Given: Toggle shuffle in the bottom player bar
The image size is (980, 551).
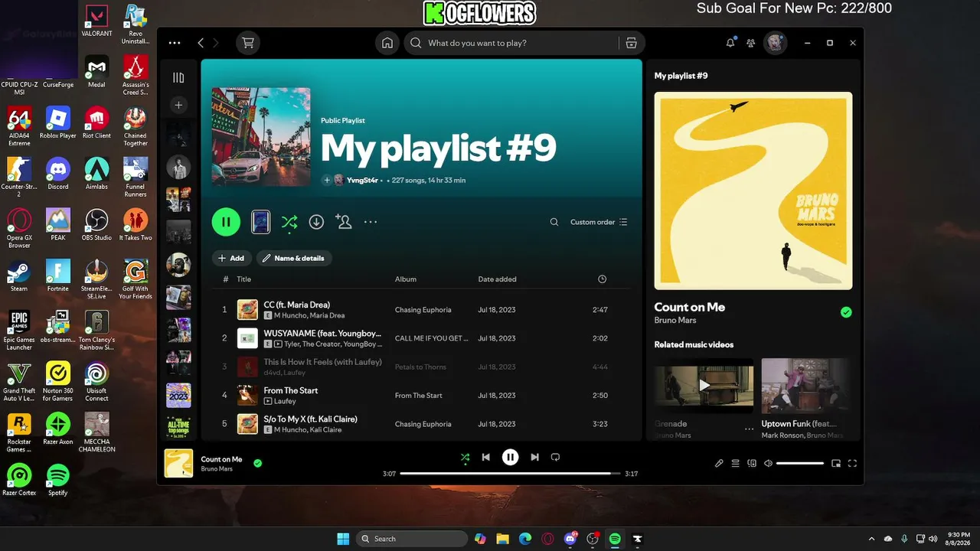Looking at the screenshot, I should [x=465, y=457].
